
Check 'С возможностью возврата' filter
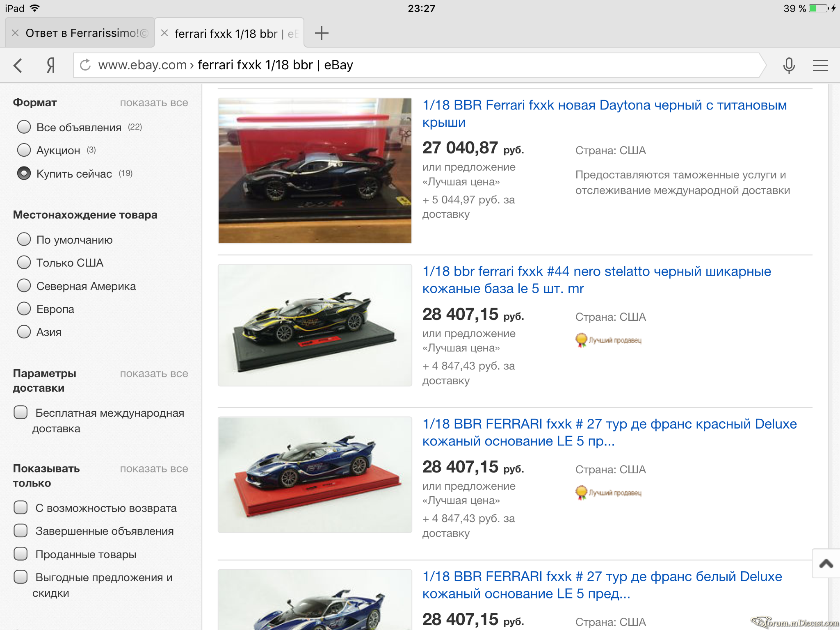[21, 508]
